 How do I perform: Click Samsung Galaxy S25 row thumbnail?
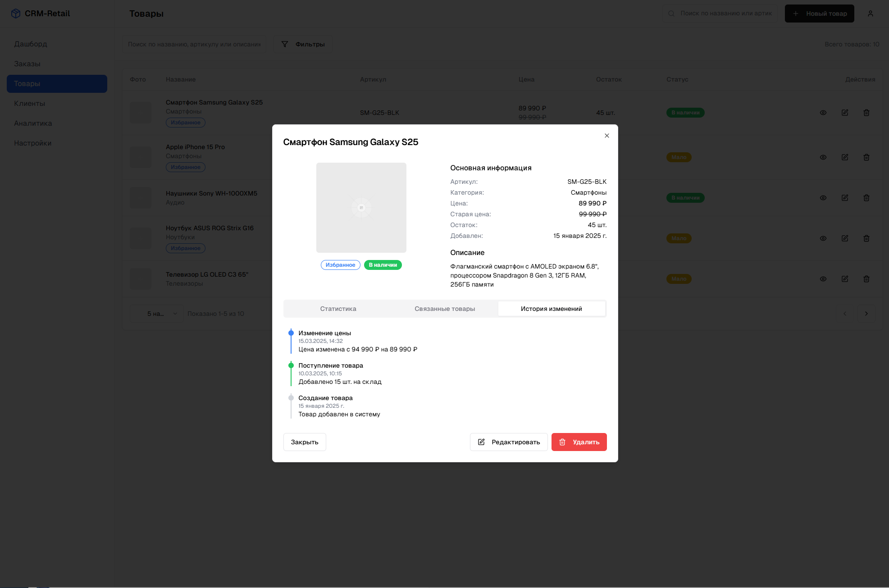click(x=141, y=113)
